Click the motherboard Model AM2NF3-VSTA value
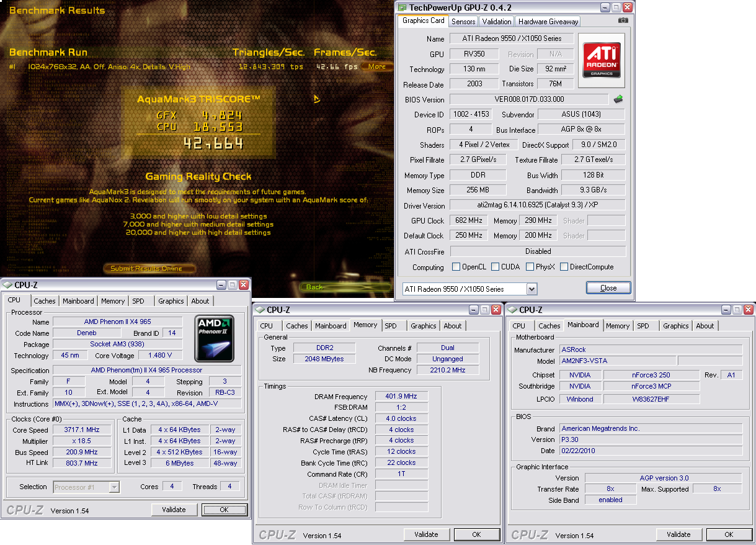756x545 pixels. click(617, 361)
